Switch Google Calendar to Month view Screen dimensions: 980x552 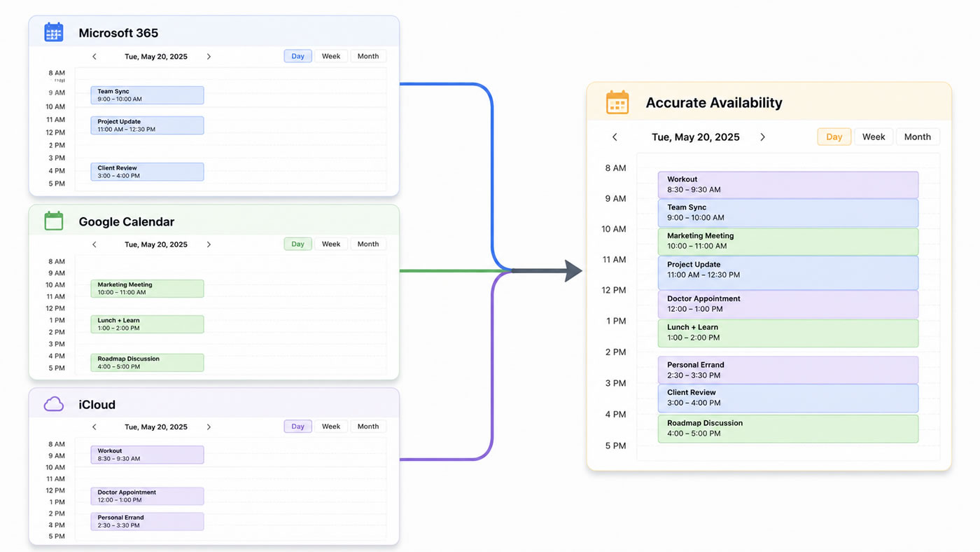coord(368,244)
